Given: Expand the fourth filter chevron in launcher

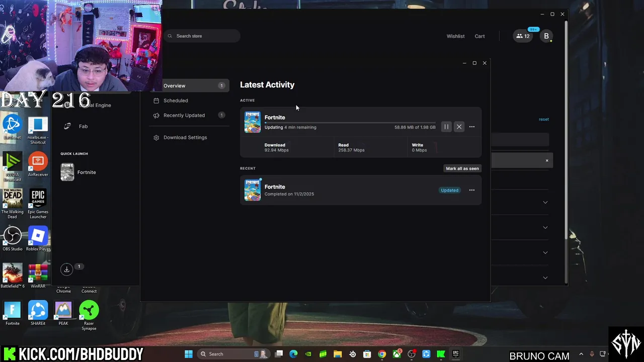Looking at the screenshot, I should pyautogui.click(x=545, y=278).
